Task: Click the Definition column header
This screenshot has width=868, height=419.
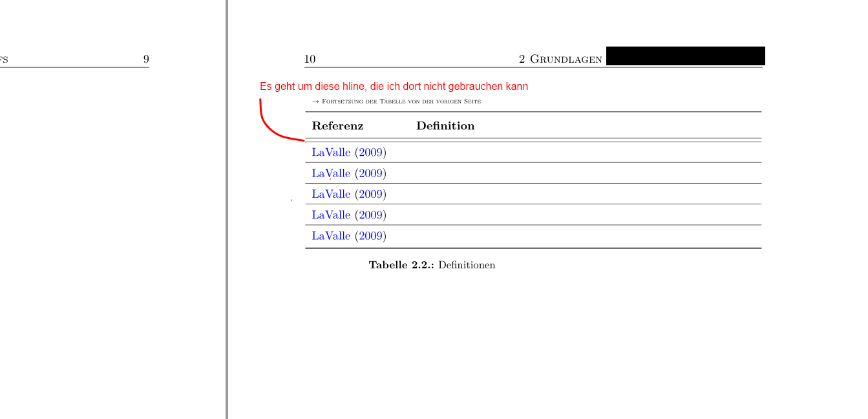Action: [x=445, y=126]
